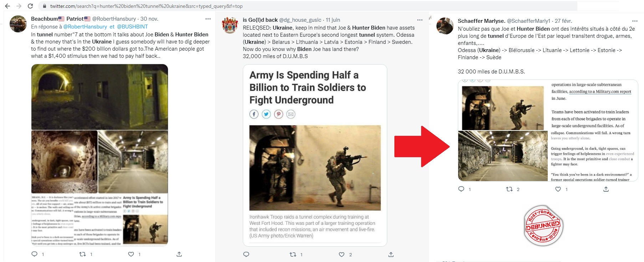Click the browser back arrow
This screenshot has width=644, height=262.
[7, 6]
